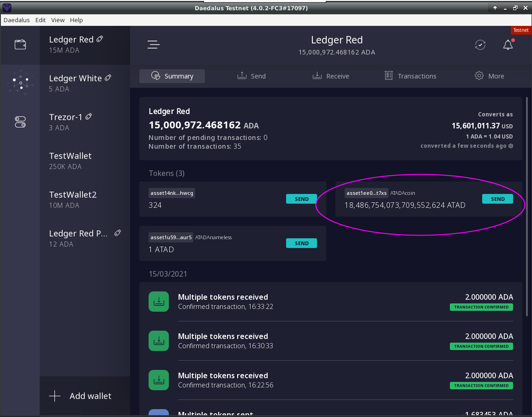
Task: Click the '15,601,011.37 USD' converted value
Action: (x=482, y=126)
